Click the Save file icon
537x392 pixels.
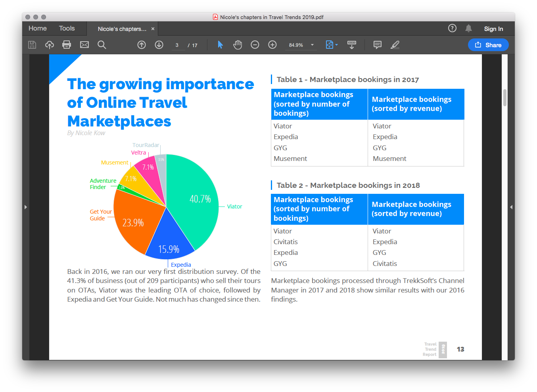click(32, 45)
